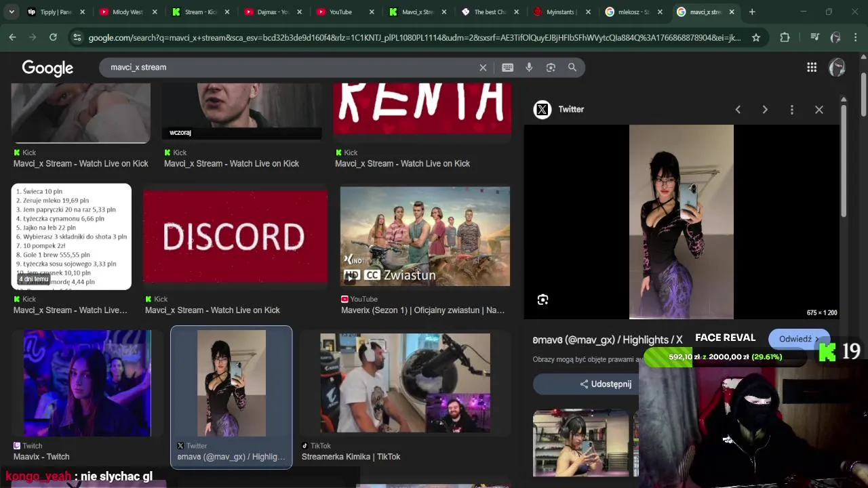
Task: Click the large preview image in side panel
Action: 682,222
